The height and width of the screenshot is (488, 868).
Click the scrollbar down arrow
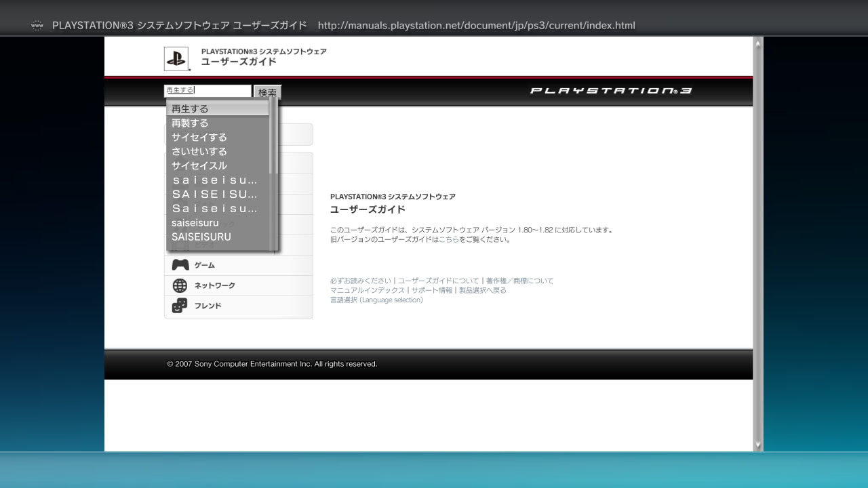[x=758, y=446]
